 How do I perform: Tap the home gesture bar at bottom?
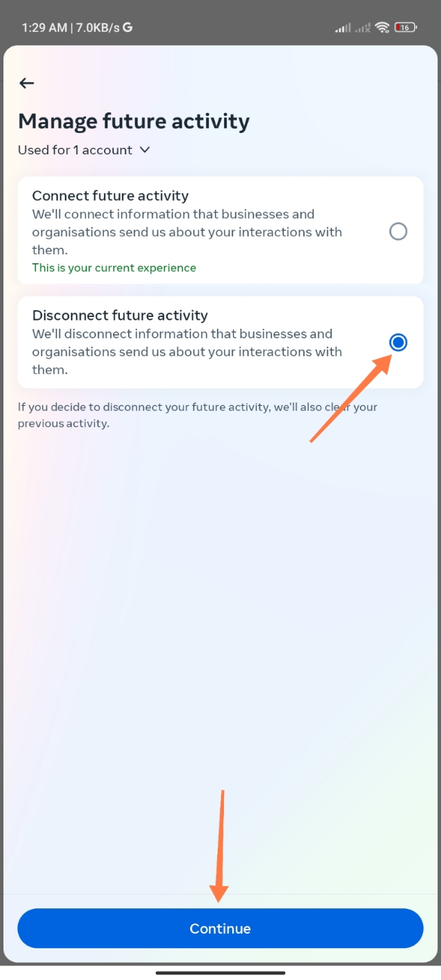(220, 972)
